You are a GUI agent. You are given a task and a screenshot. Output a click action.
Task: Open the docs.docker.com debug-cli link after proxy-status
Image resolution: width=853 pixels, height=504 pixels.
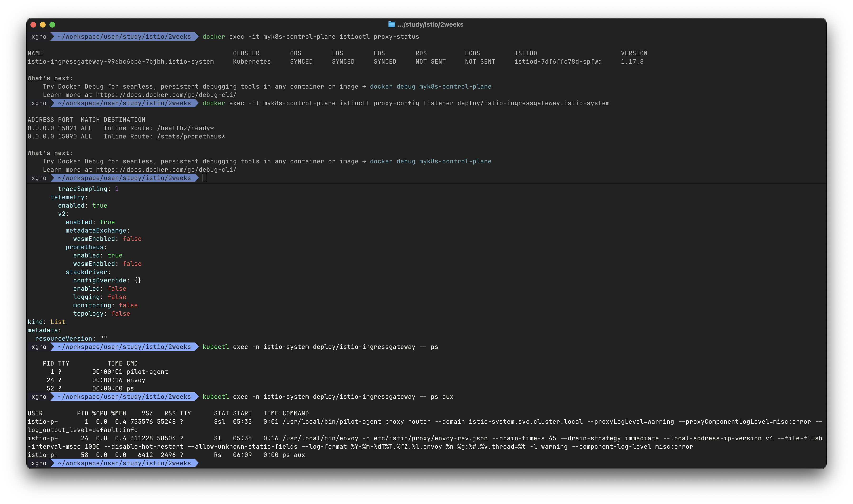click(x=166, y=95)
